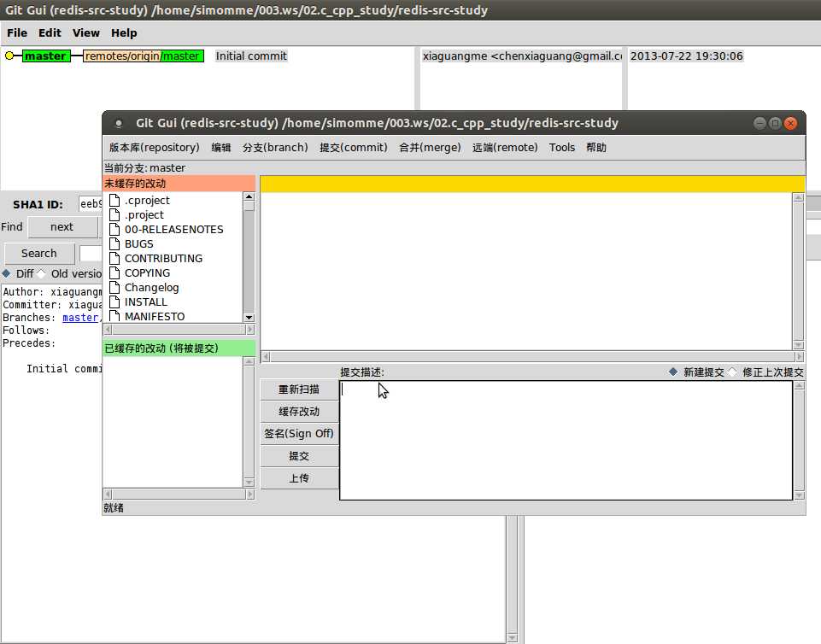Click the CONTRIBUTING file icon
This screenshot has width=821, height=644.
click(x=114, y=258)
